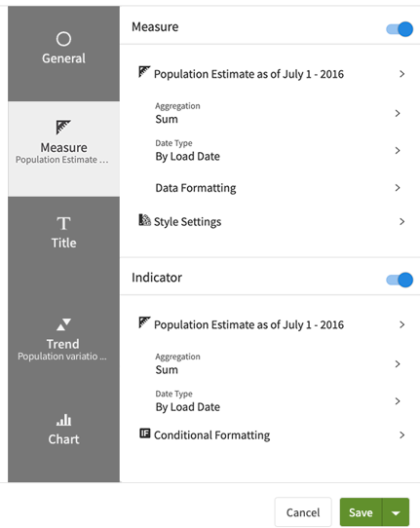Viewport: 420px width, 528px height.
Task: Click the Measure ruler icon in the sidebar
Action: pos(63,127)
